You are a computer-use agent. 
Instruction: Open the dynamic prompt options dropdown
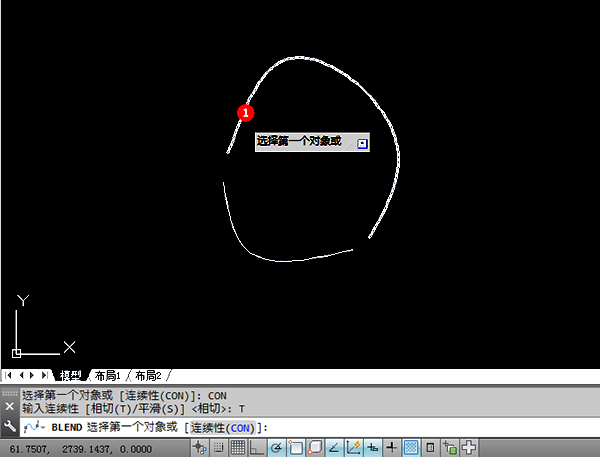362,144
